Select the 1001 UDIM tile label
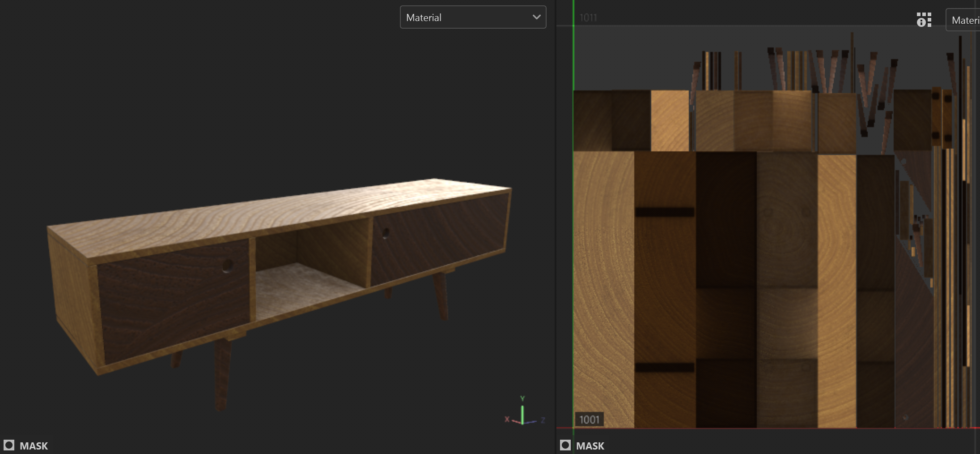This screenshot has width=980, height=454. point(589,420)
